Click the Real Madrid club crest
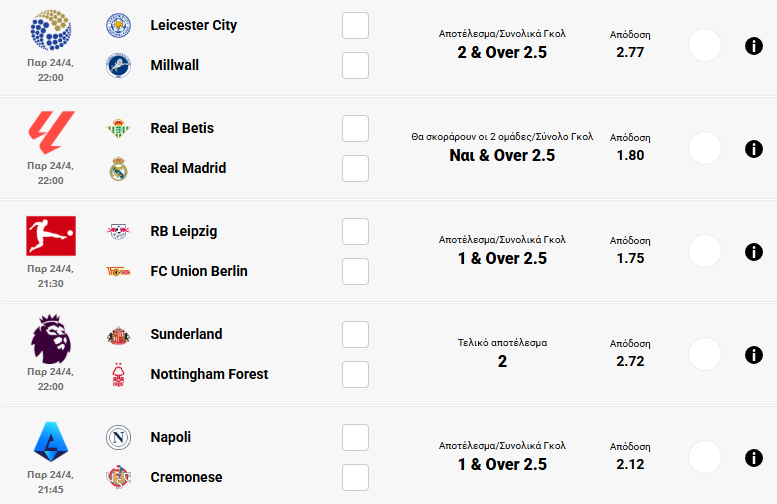The height and width of the screenshot is (504, 777). [x=120, y=168]
